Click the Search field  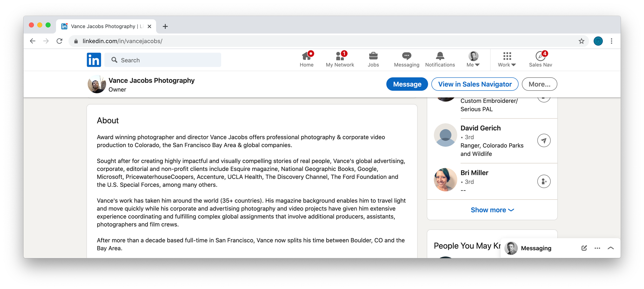[163, 60]
